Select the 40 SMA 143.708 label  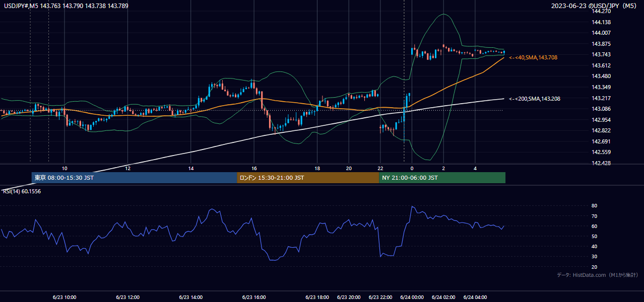[x=533, y=58]
